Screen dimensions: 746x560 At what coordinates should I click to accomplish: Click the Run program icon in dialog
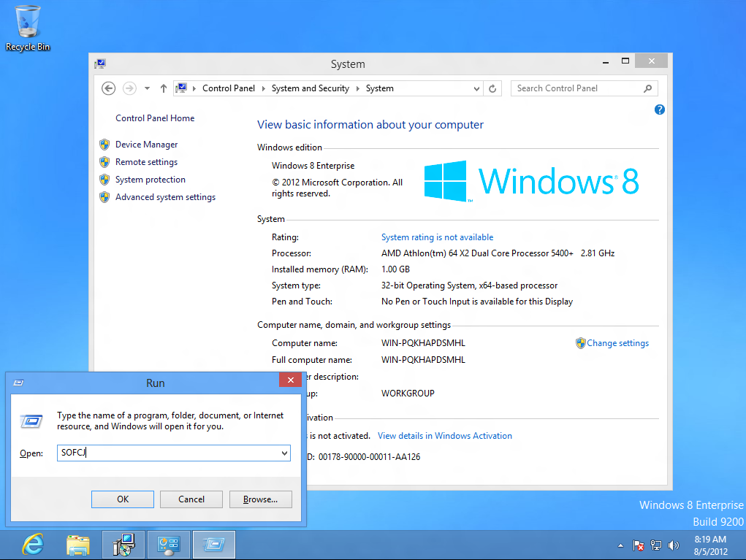pos(31,421)
